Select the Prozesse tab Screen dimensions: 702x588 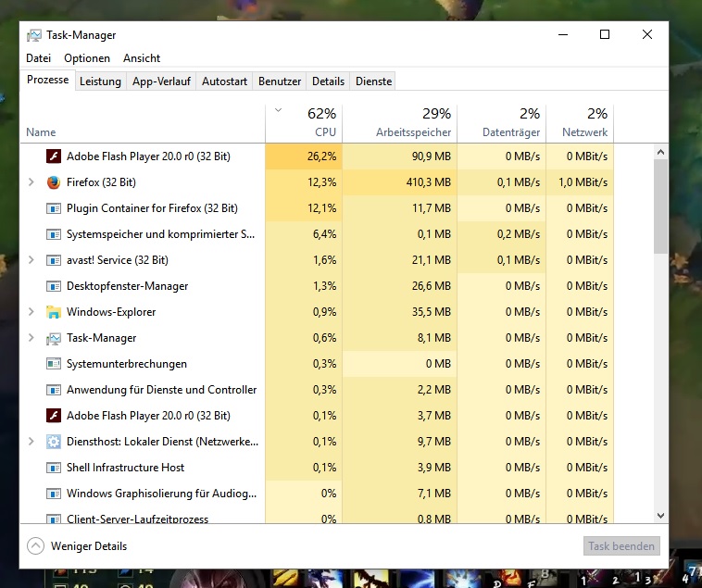pyautogui.click(x=47, y=80)
